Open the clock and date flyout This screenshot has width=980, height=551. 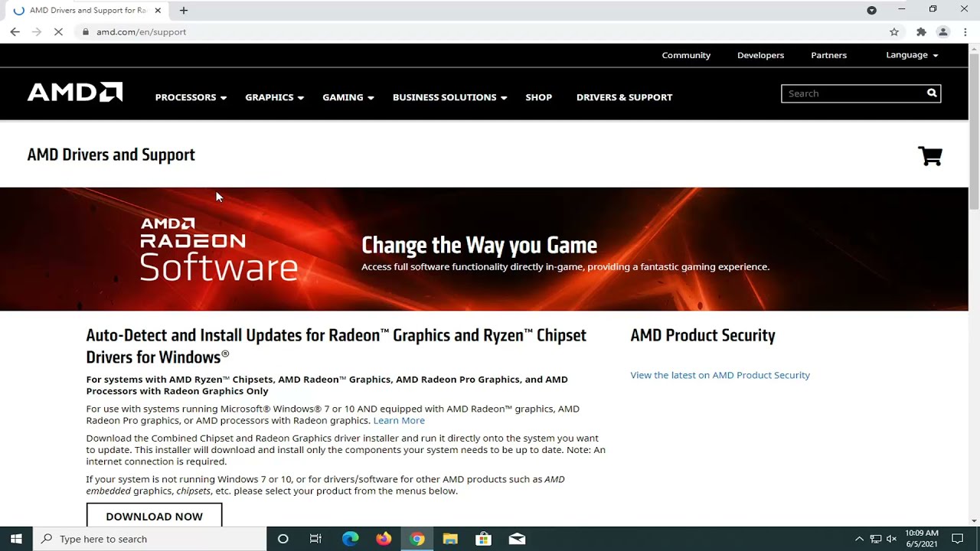tap(921, 539)
